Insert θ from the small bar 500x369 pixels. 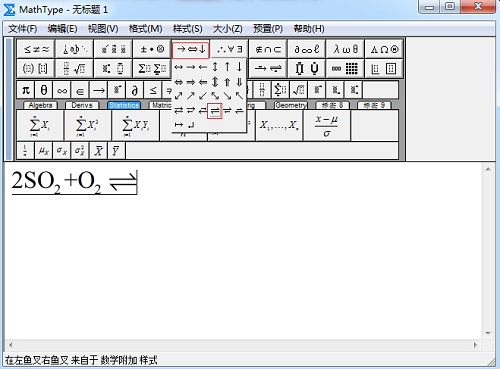[x=44, y=90]
